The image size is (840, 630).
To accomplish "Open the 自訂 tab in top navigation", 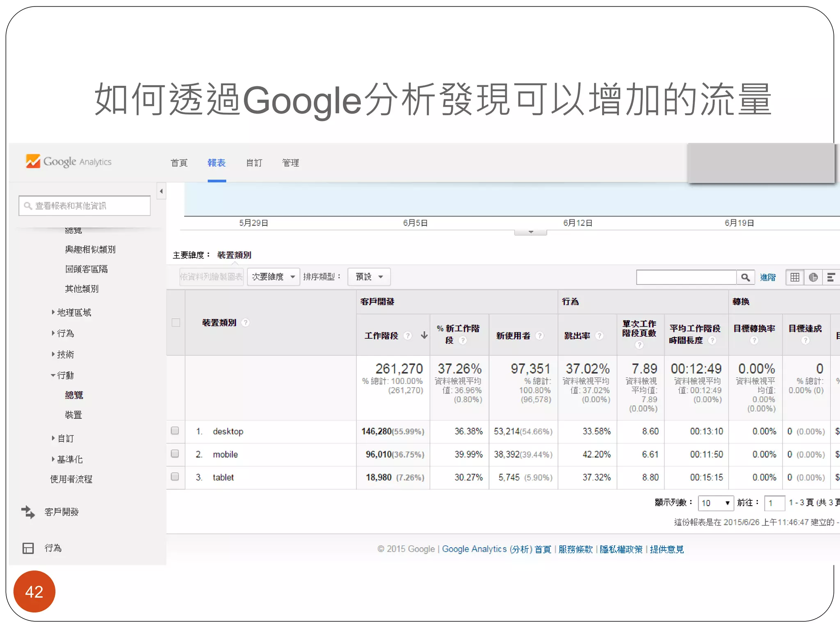I will coord(254,163).
